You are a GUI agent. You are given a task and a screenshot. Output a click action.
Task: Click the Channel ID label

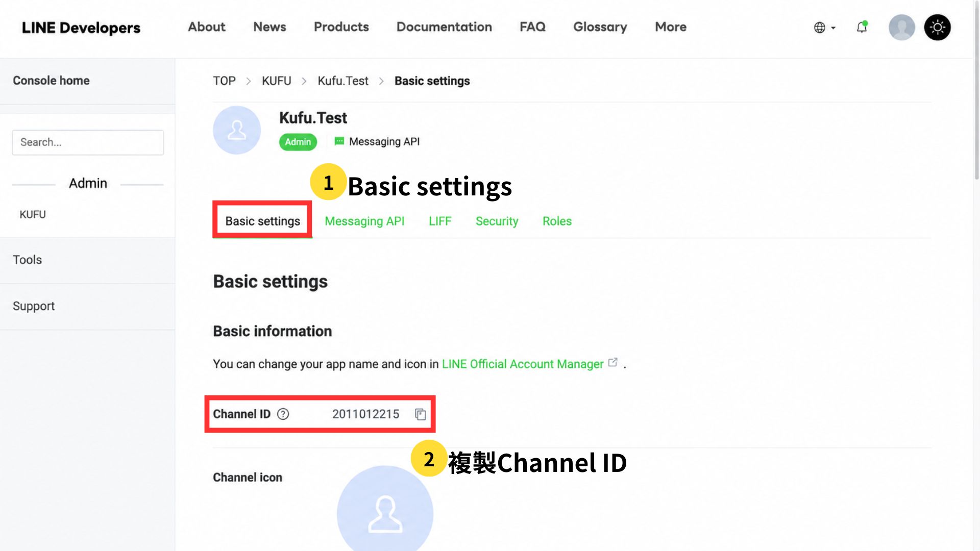241,414
